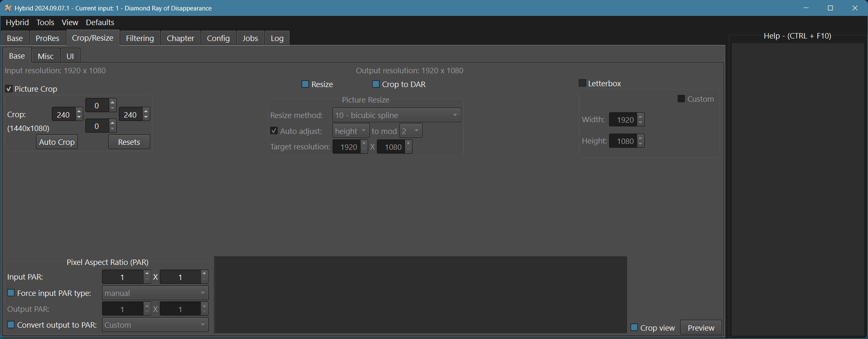
Task: Click the (1440x1080) cropped size text
Action: [28, 128]
